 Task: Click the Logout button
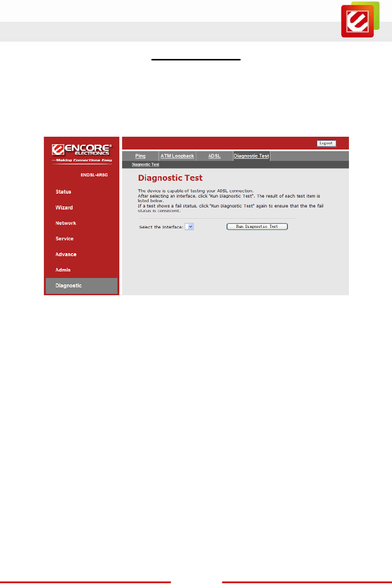click(x=326, y=143)
